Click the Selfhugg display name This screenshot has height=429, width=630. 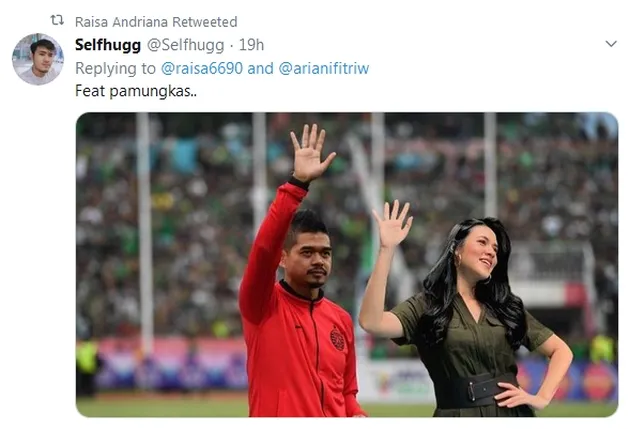click(108, 45)
